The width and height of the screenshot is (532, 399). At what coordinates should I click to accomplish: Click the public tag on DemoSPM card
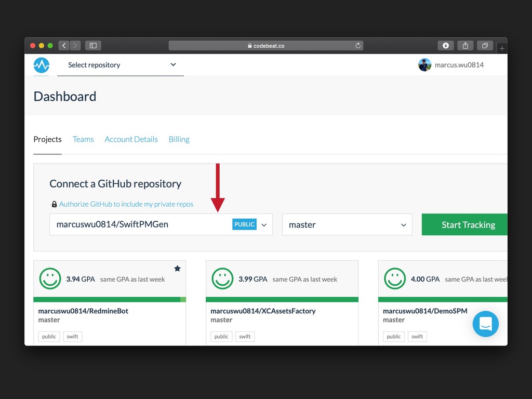pyautogui.click(x=394, y=337)
